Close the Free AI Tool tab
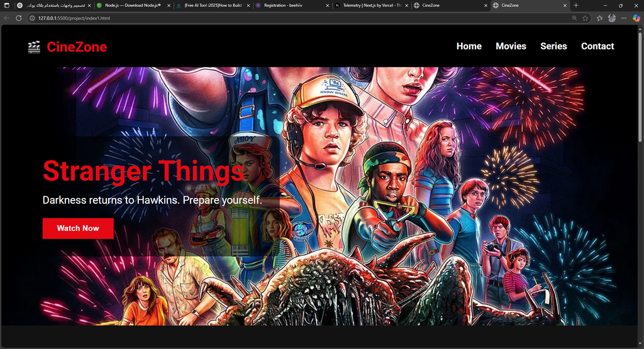The image size is (644, 349). tap(248, 5)
